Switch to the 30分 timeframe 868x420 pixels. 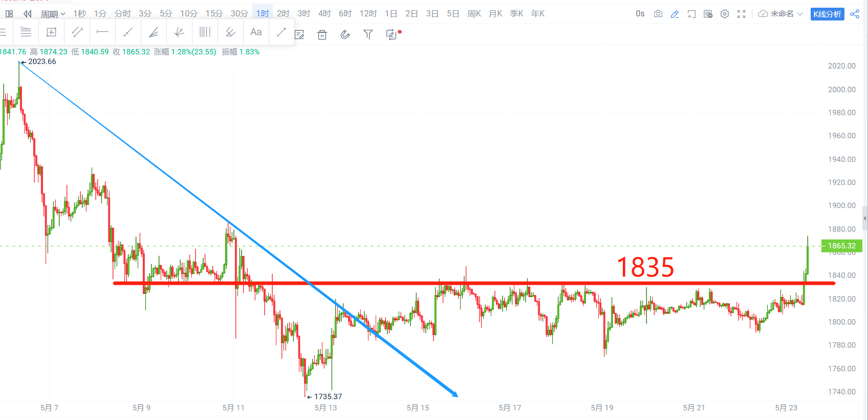[239, 14]
